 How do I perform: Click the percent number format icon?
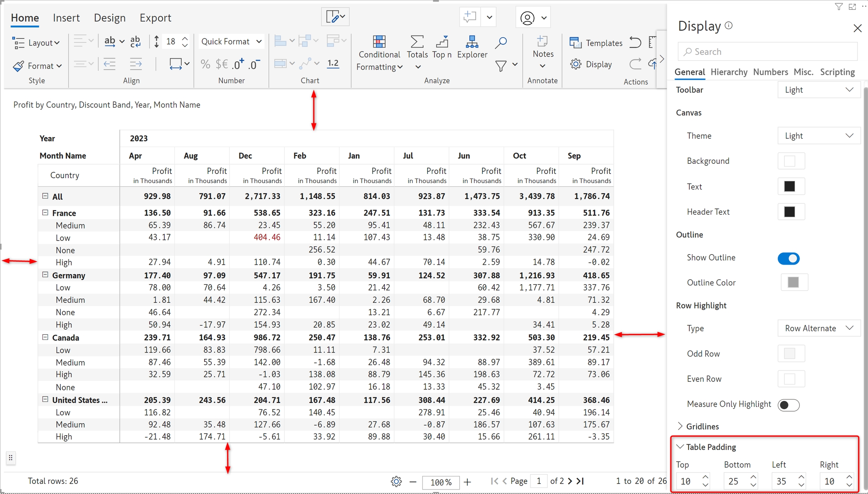pyautogui.click(x=205, y=64)
